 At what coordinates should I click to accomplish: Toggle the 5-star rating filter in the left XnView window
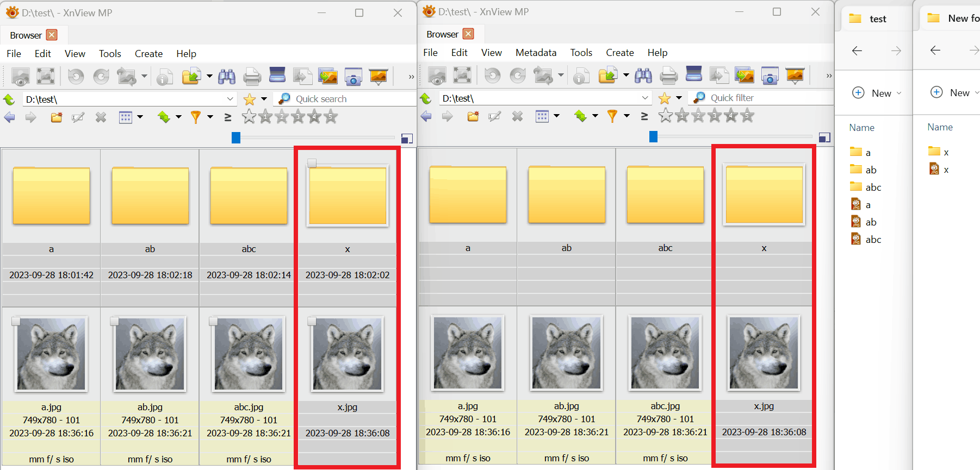click(x=331, y=116)
